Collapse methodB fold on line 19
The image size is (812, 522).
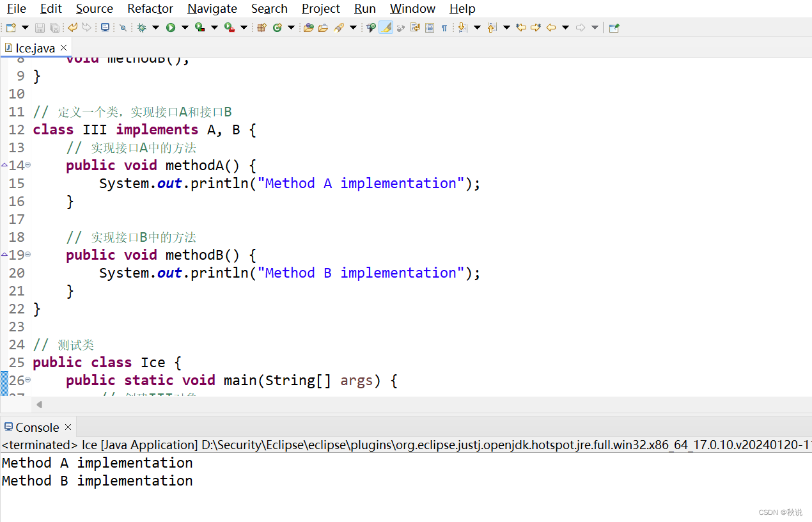[x=27, y=255]
